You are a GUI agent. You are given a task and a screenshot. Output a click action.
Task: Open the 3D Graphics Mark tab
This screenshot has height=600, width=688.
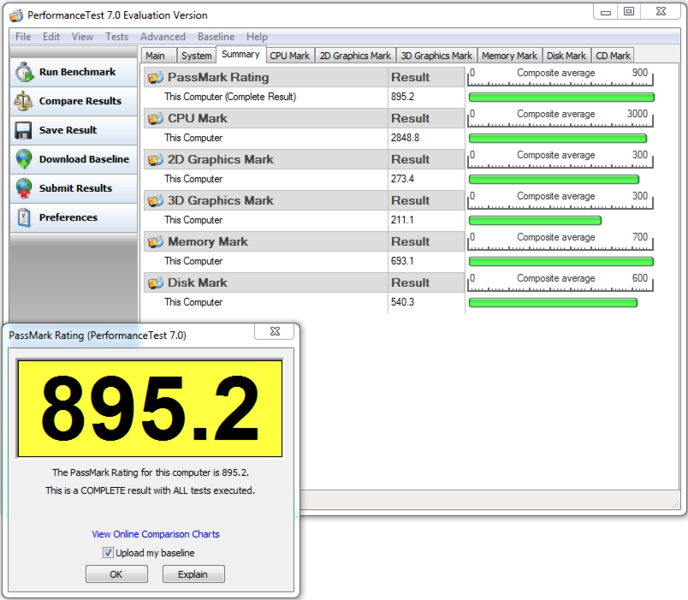click(437, 56)
